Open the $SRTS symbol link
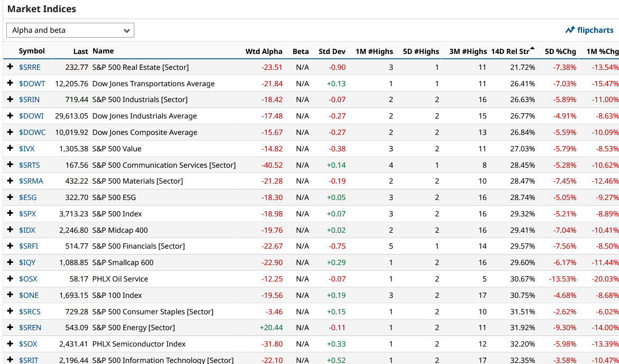 [29, 165]
